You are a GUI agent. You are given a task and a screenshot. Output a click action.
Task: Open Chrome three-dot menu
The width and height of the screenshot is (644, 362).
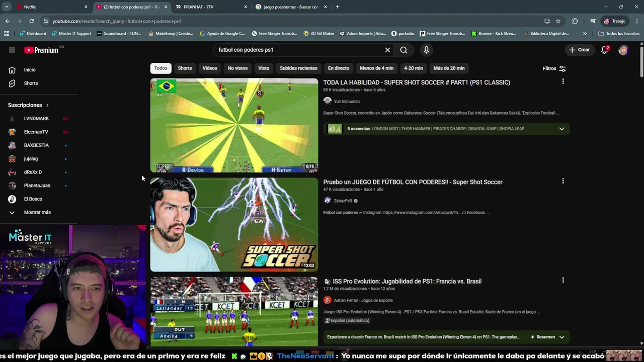637,21
